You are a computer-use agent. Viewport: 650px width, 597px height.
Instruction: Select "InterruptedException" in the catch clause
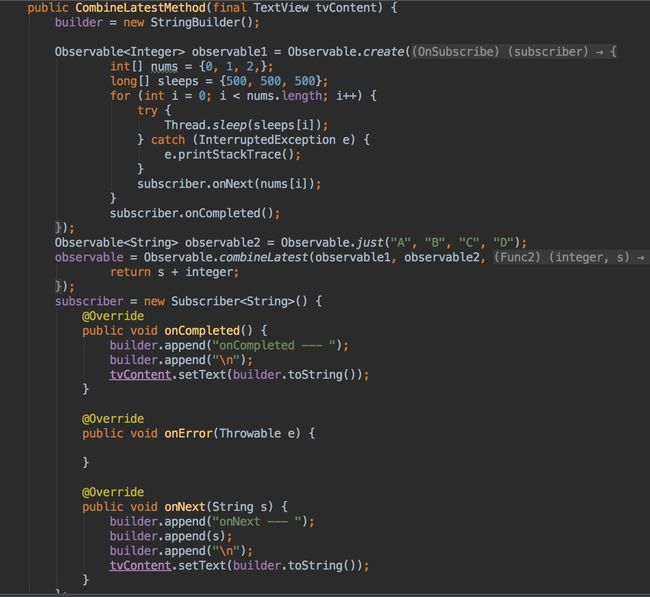(267, 140)
